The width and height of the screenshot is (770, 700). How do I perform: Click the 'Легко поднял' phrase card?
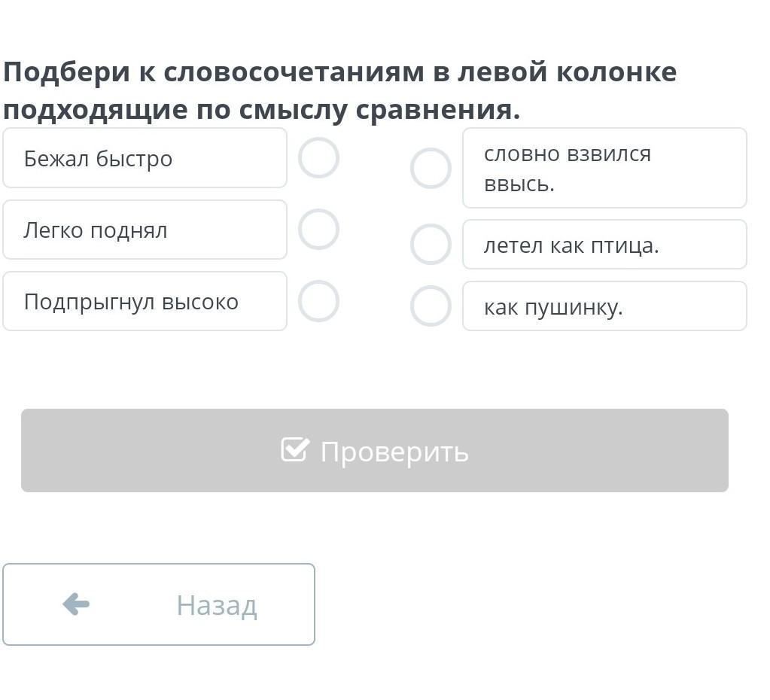[x=145, y=230]
